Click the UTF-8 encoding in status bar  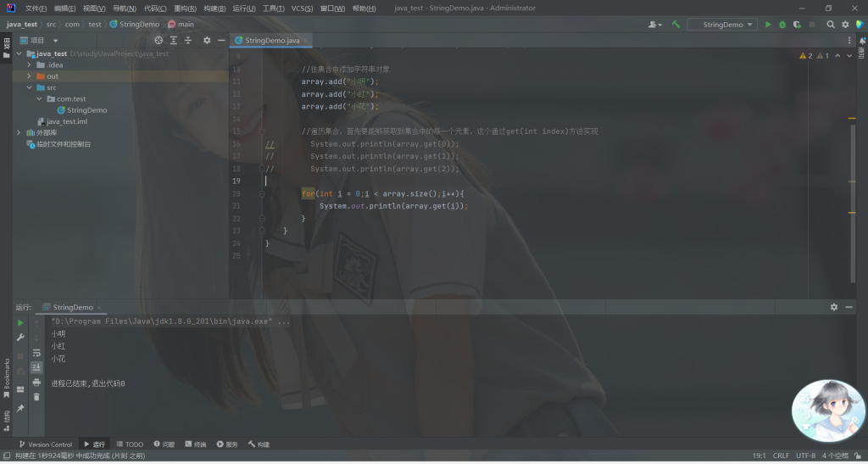[x=805, y=456]
